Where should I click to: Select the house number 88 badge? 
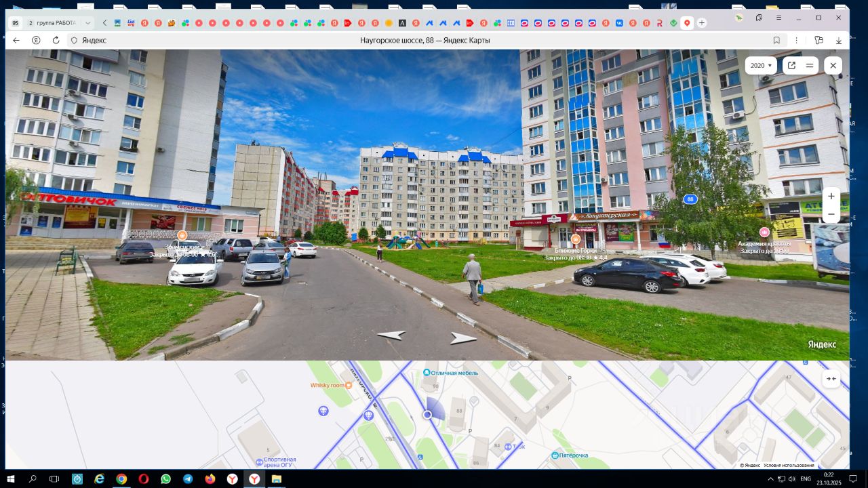(x=690, y=199)
